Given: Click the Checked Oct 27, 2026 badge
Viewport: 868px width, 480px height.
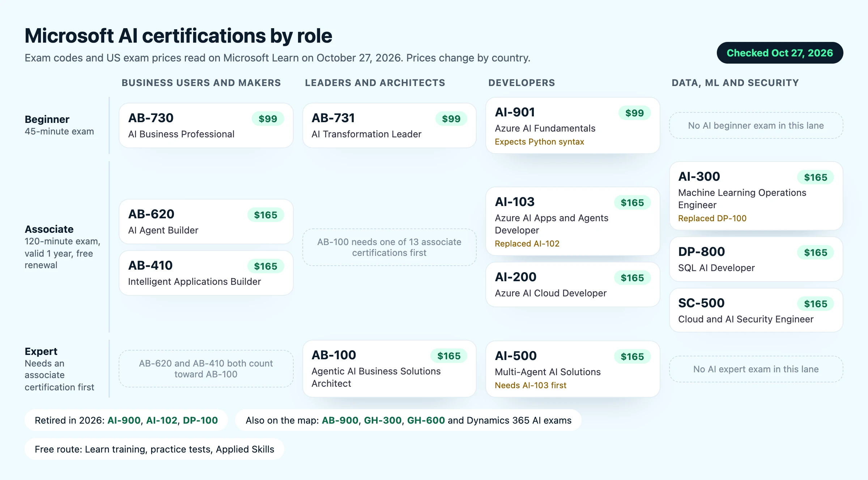Looking at the screenshot, I should 780,53.
